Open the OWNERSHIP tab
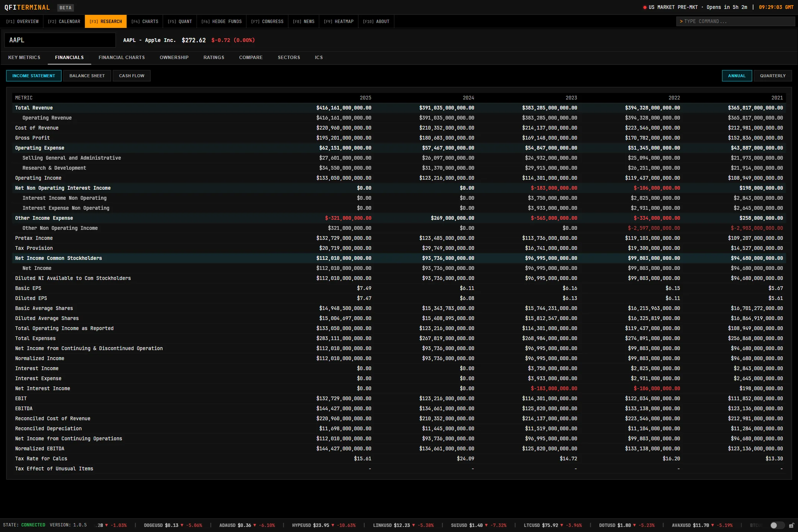 tap(174, 58)
